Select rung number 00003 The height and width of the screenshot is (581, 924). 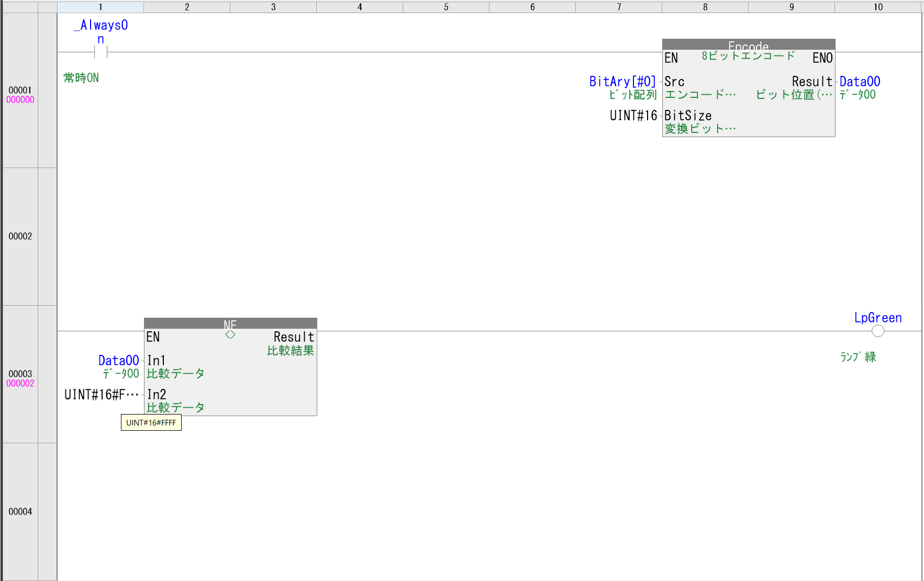[x=20, y=374]
